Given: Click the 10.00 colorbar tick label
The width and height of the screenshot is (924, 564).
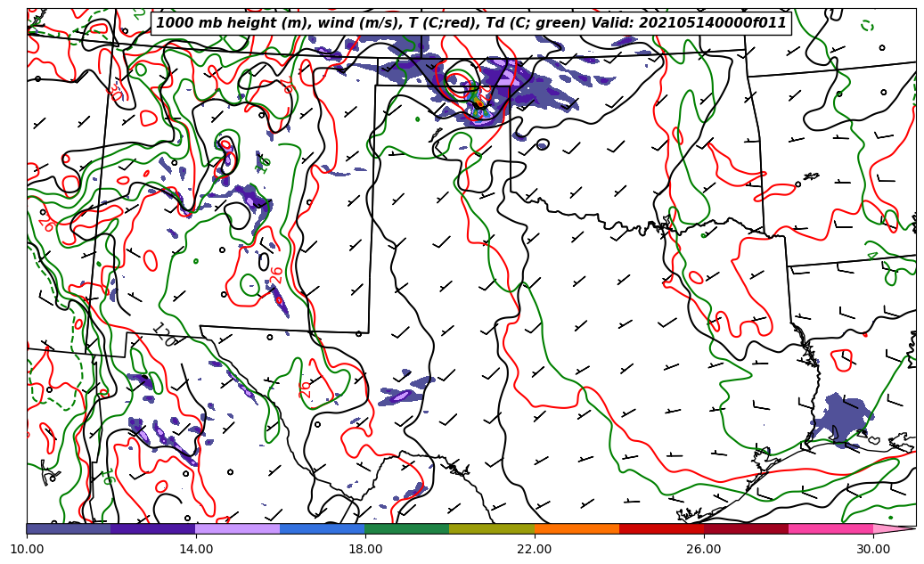Looking at the screenshot, I should [x=27, y=549].
